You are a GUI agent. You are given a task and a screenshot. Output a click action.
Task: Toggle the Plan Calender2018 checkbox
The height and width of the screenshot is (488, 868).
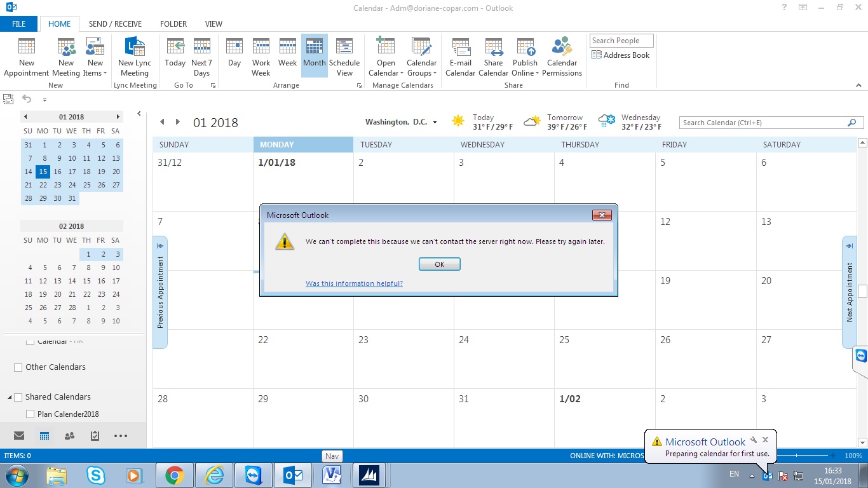coord(30,414)
